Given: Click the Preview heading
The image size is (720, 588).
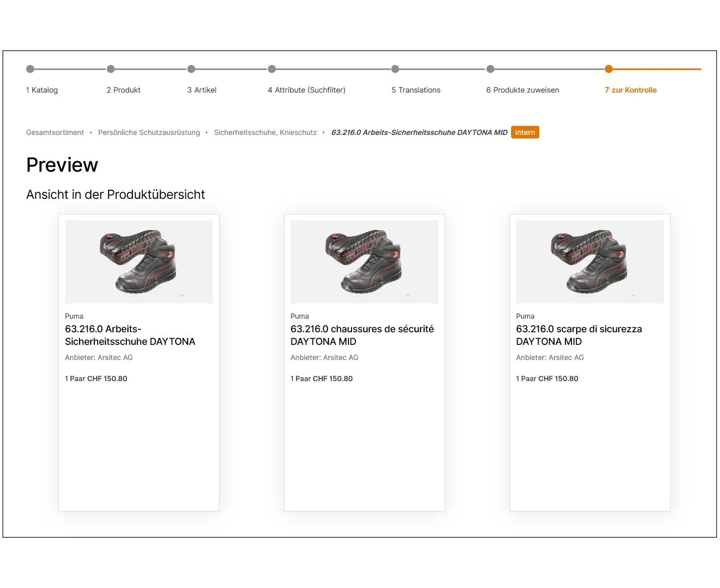Looking at the screenshot, I should pyautogui.click(x=62, y=165).
